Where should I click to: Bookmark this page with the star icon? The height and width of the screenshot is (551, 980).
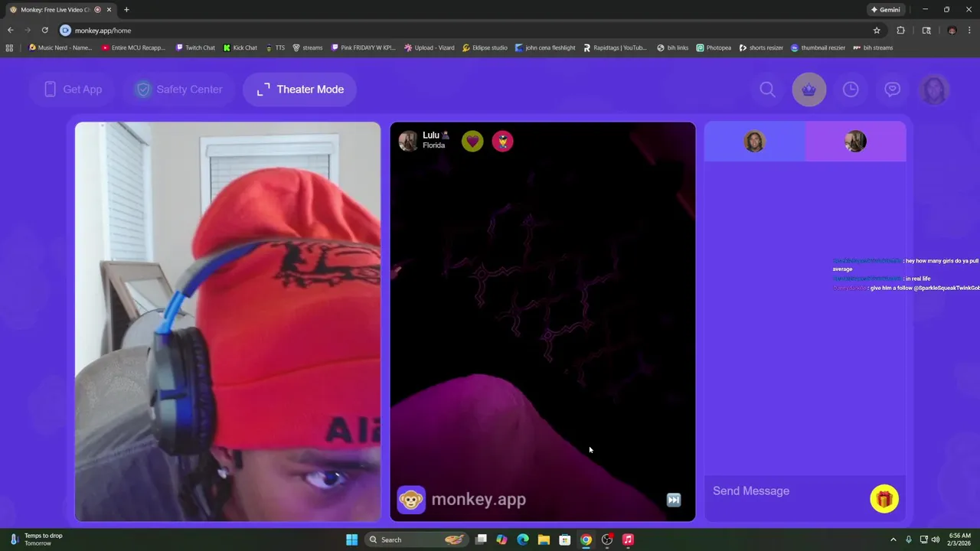tap(877, 31)
